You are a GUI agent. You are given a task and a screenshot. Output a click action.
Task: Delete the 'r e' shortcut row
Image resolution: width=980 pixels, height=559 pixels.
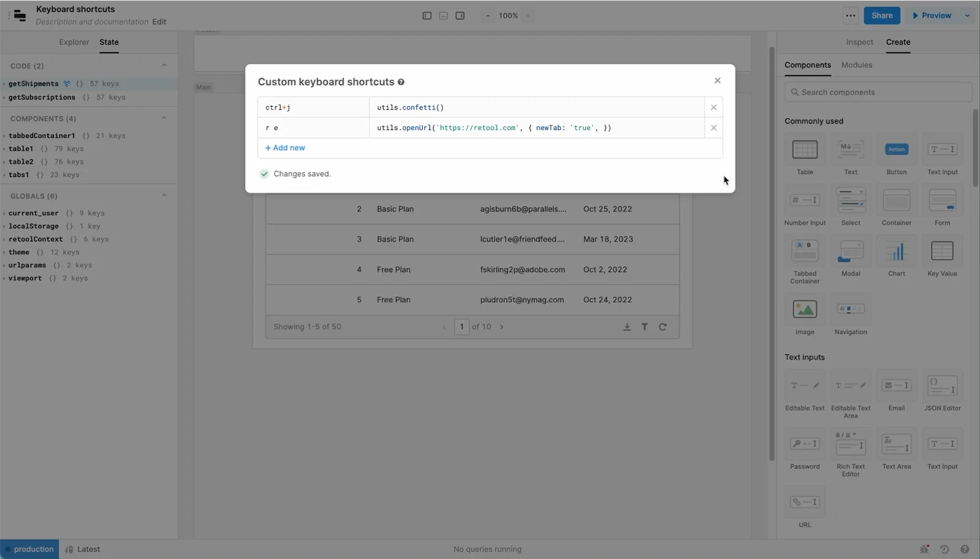[714, 127]
